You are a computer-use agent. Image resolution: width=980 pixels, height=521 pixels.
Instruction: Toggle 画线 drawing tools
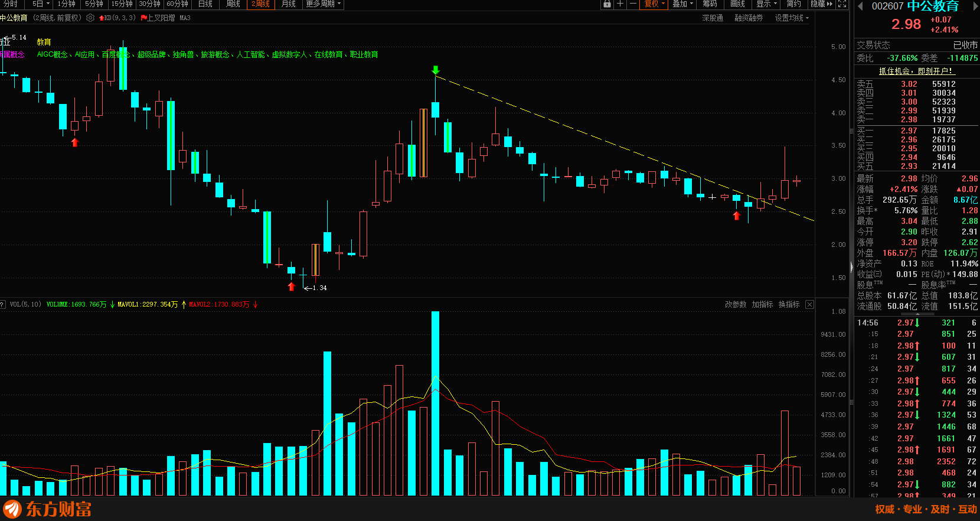point(738,4)
